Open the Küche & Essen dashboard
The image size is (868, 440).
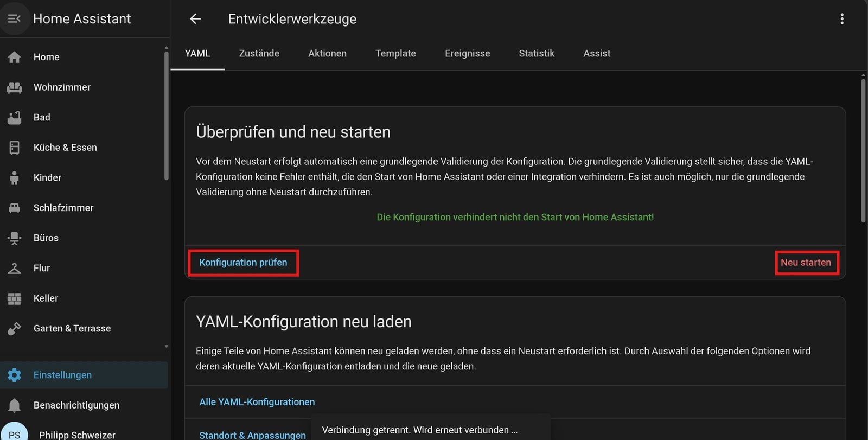pos(84,148)
